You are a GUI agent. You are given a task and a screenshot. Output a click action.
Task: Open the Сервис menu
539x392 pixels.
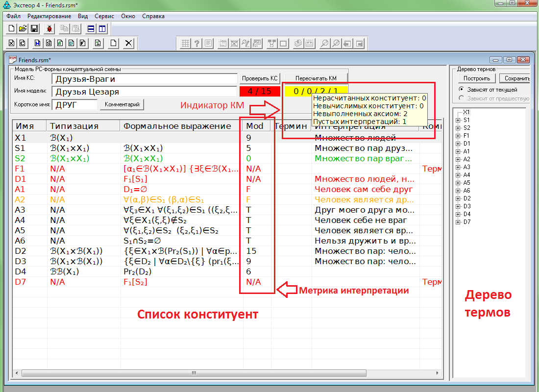coord(103,16)
